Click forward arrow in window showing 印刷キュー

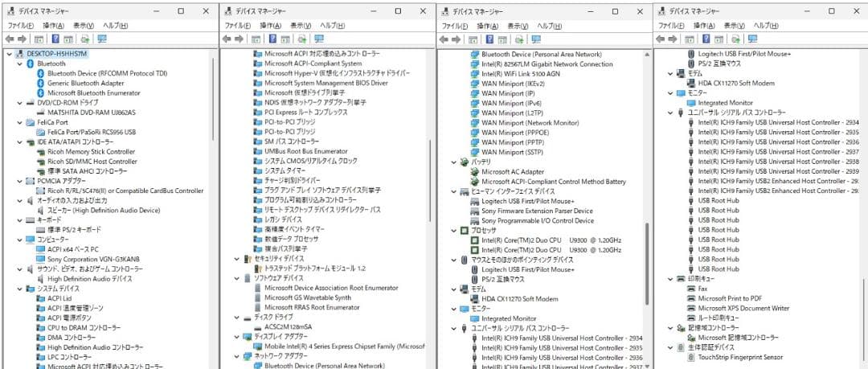tap(673, 39)
